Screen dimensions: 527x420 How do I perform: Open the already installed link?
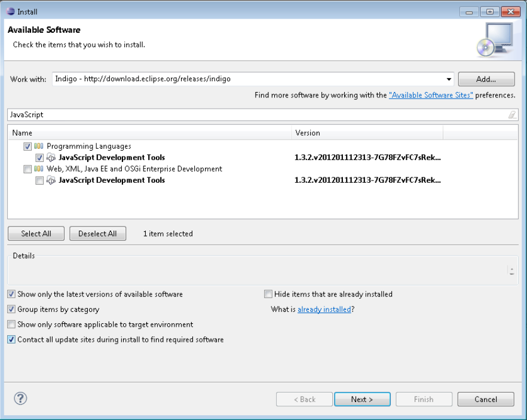(324, 309)
